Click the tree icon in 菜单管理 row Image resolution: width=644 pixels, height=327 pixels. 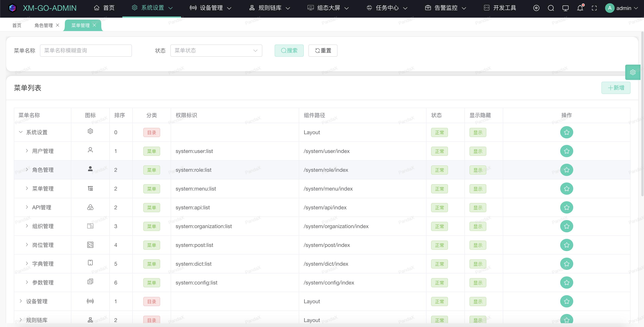point(90,188)
